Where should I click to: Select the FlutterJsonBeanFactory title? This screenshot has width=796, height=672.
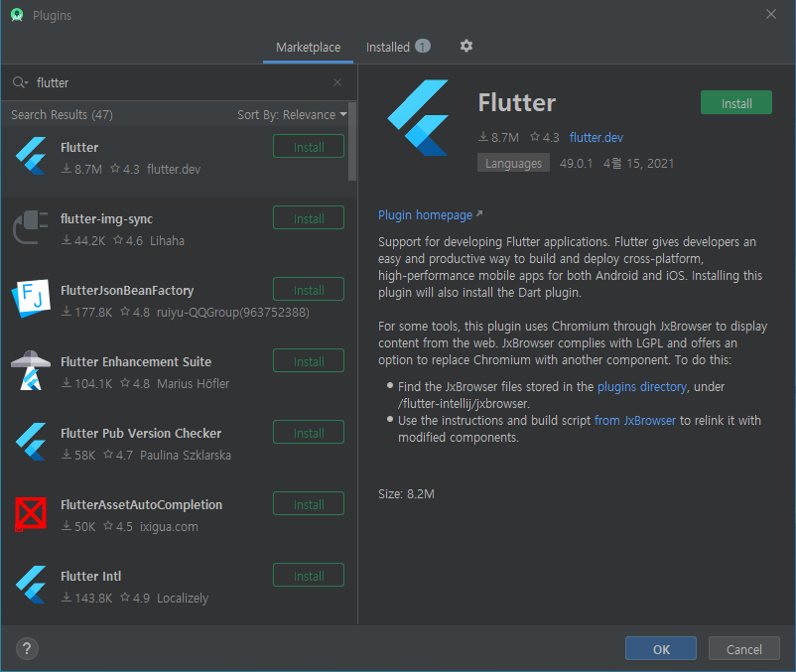127,290
